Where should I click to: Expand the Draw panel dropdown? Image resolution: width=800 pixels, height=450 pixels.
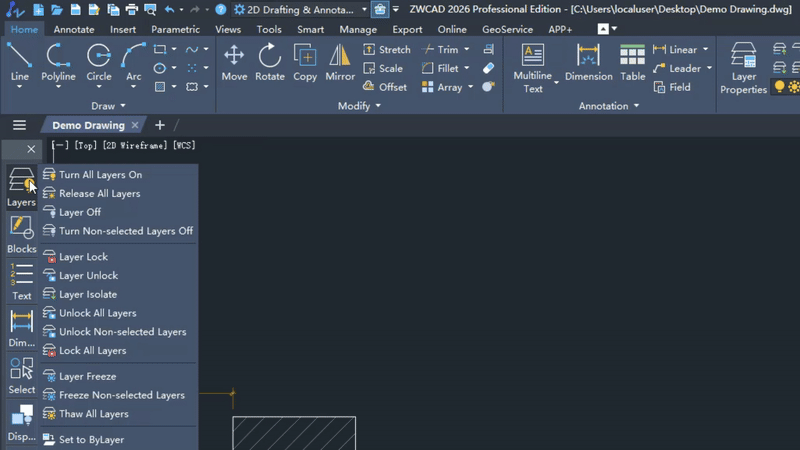(x=123, y=106)
